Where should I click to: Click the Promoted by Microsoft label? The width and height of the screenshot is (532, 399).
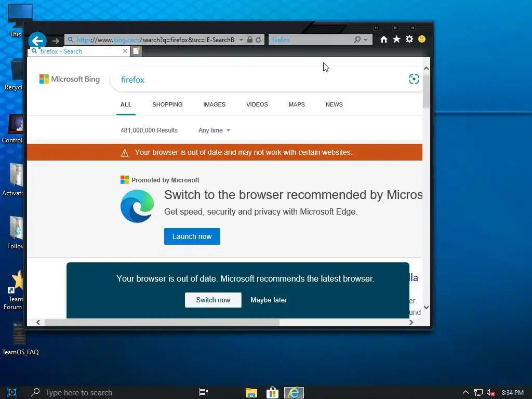(x=165, y=180)
